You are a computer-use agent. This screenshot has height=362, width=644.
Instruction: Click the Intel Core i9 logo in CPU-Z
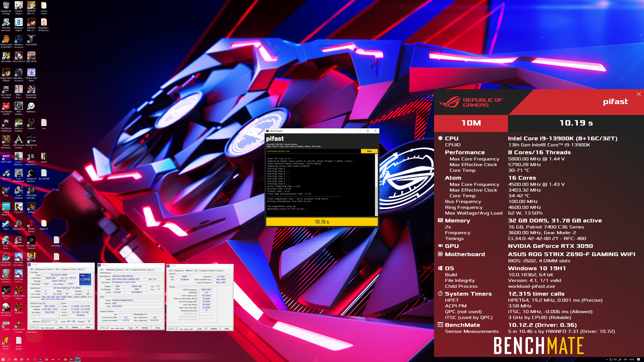85,279
